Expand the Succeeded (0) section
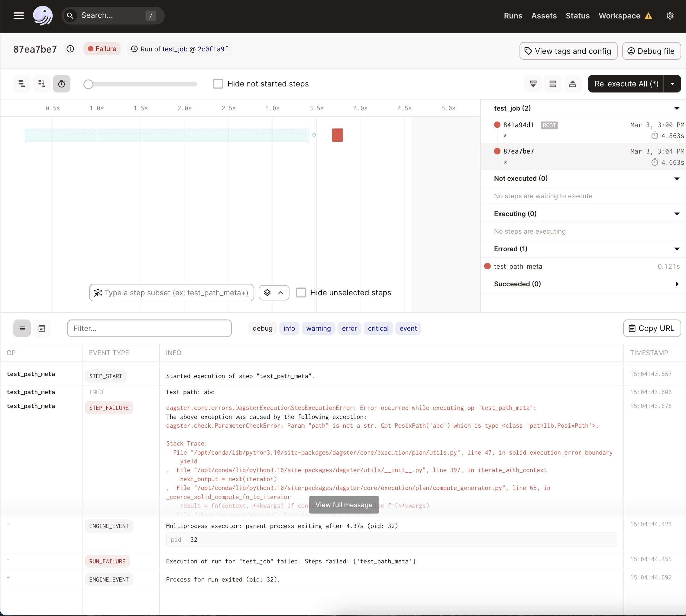686x616 pixels. click(677, 284)
